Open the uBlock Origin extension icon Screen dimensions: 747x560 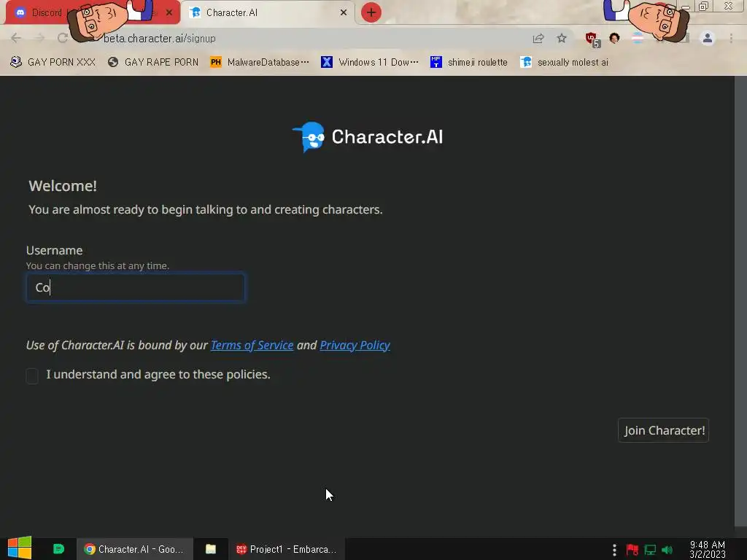pos(592,39)
